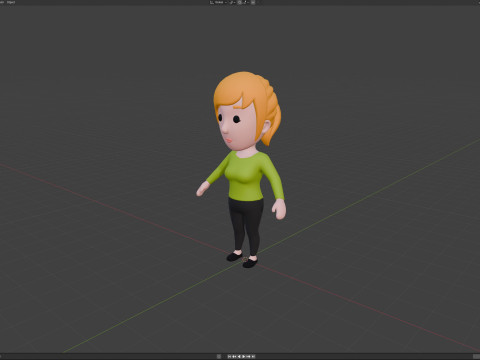Open the snapping options dropdown
480x360 pixels.
[x=246, y=2]
